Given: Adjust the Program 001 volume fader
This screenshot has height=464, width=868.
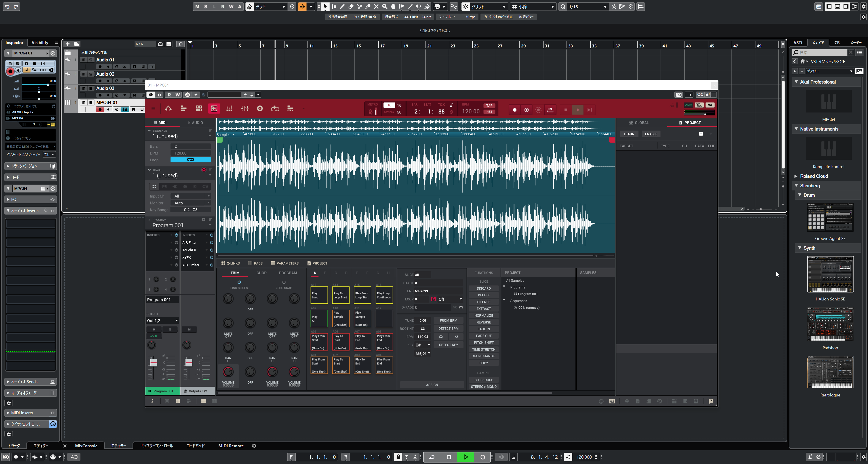Looking at the screenshot, I should point(153,363).
